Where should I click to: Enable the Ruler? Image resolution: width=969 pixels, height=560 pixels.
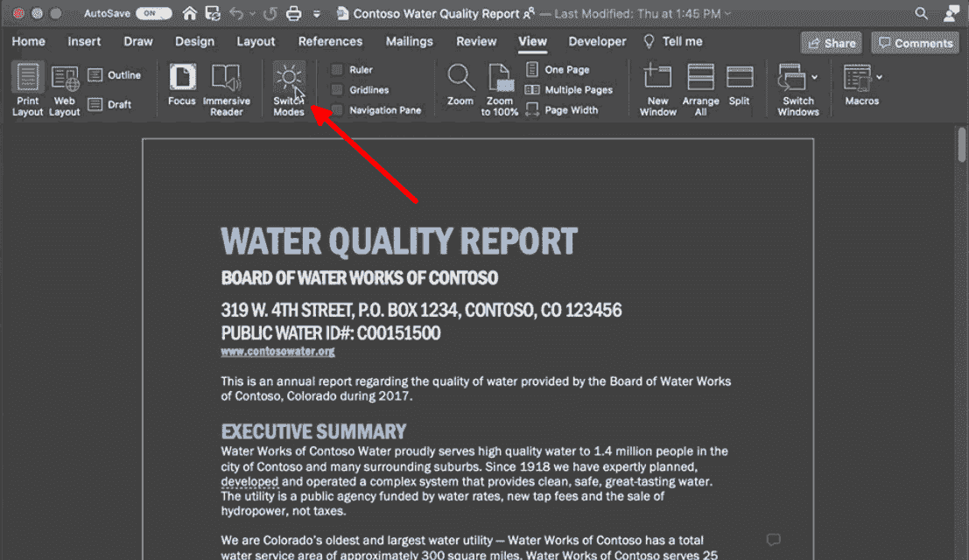pyautogui.click(x=336, y=69)
